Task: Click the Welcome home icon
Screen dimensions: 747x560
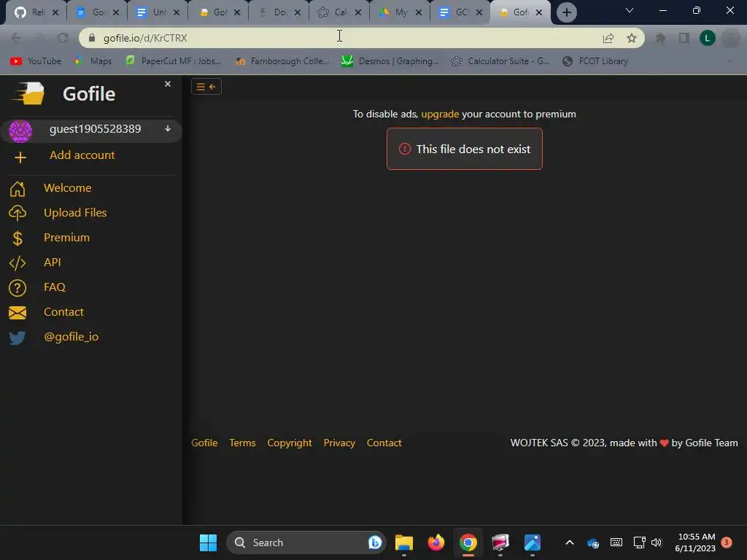Action: (x=18, y=189)
